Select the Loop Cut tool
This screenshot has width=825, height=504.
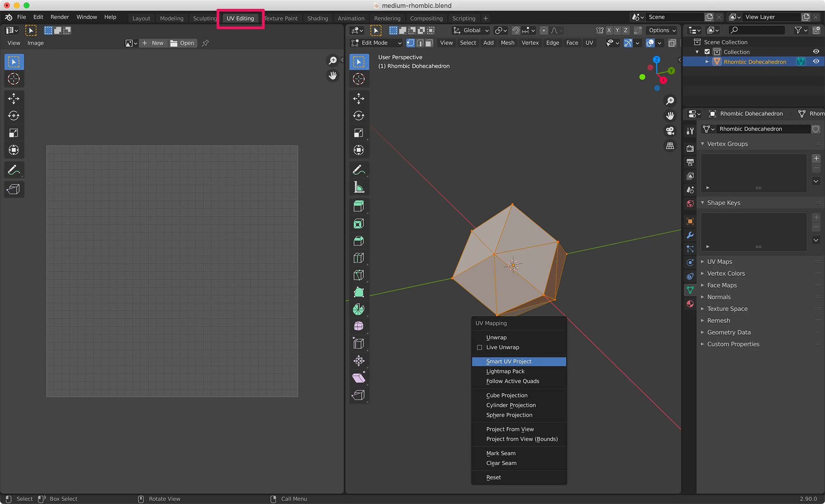click(359, 258)
